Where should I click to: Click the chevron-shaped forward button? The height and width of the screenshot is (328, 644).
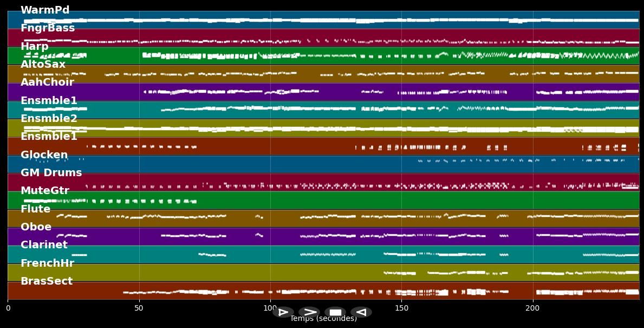[309, 312]
